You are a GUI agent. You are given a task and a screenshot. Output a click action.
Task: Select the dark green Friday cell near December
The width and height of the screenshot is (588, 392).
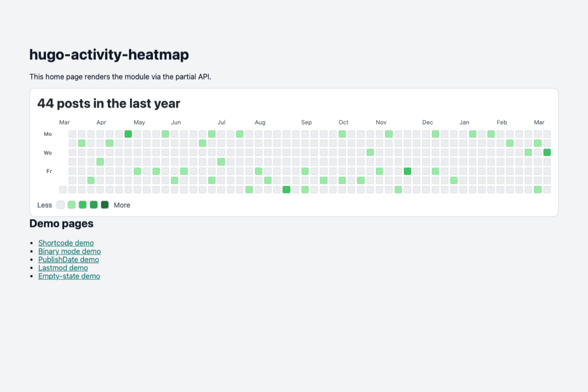(x=407, y=171)
